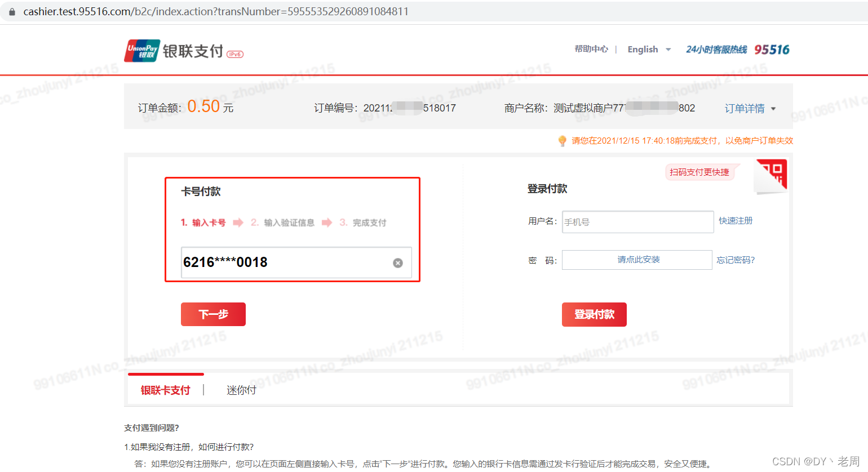Viewport: 868px width, 472px height.
Task: Click the 支付遇到问题? heading
Action: click(152, 428)
